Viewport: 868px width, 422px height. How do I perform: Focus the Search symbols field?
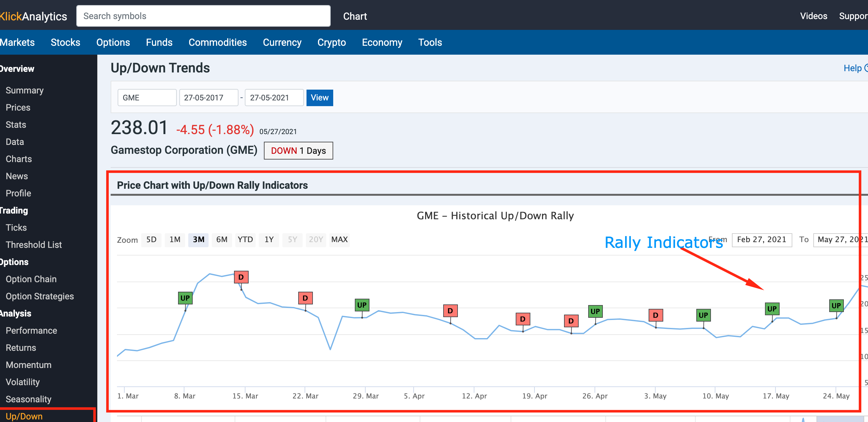click(203, 16)
